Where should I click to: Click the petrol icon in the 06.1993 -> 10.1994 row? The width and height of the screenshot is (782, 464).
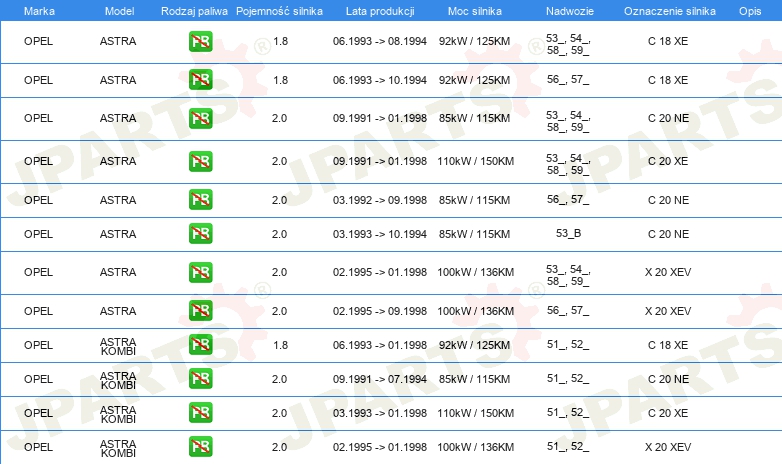click(200, 80)
